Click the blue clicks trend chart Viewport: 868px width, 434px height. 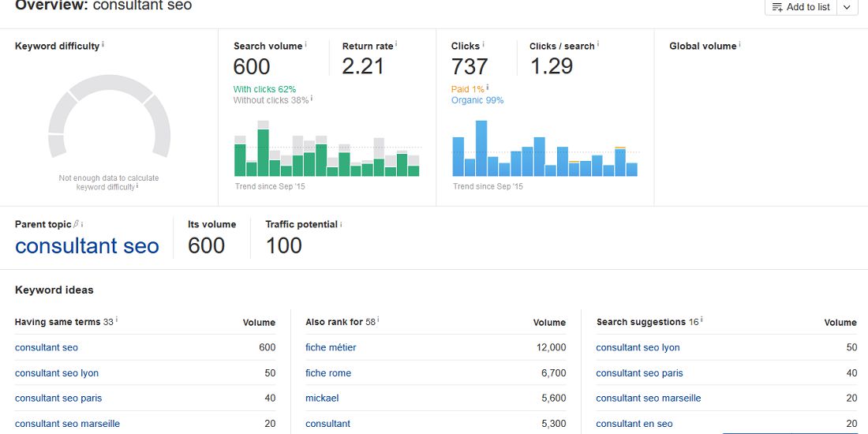[x=544, y=148]
